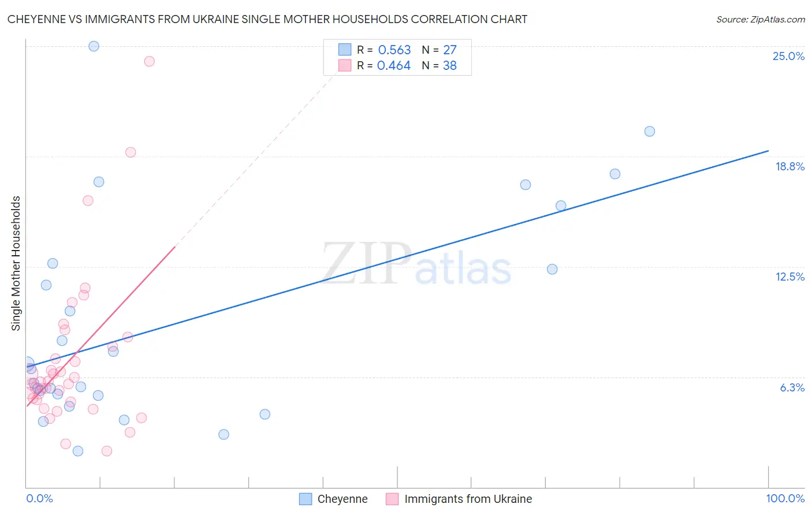This screenshot has height=515, width=812.
Task: Click the 25.0% y-axis label
Action: 788,56
